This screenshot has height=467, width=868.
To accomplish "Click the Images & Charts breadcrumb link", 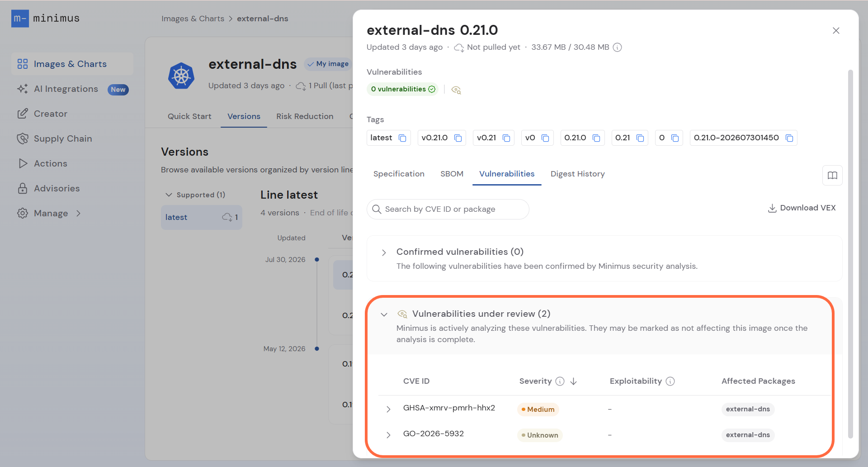I will [x=193, y=19].
